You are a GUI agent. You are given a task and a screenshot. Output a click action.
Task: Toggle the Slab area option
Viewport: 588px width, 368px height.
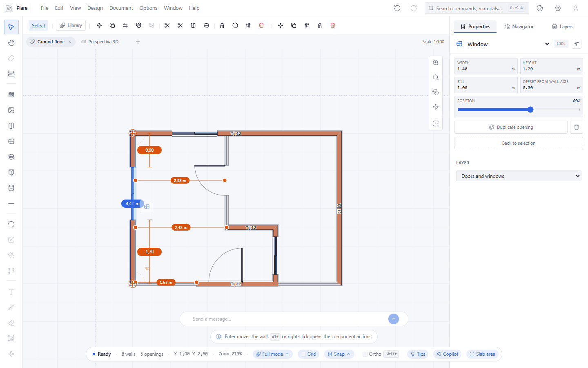[x=482, y=354]
